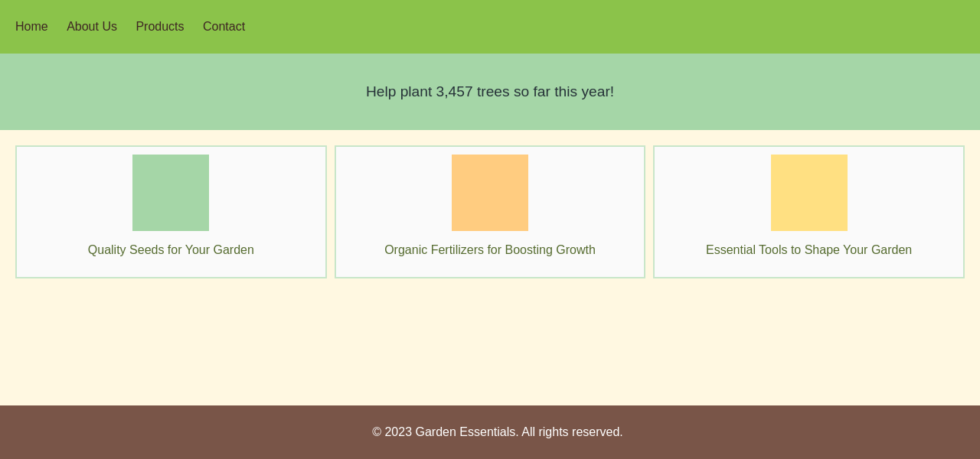Select the Contact navigation link
Viewport: 980px width, 459px height.
pos(224,27)
